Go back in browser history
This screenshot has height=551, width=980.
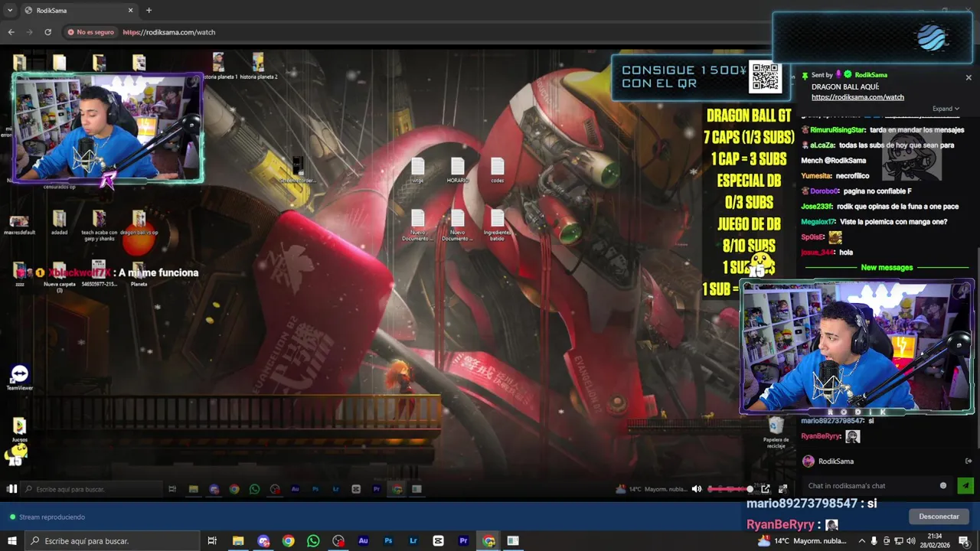11,32
